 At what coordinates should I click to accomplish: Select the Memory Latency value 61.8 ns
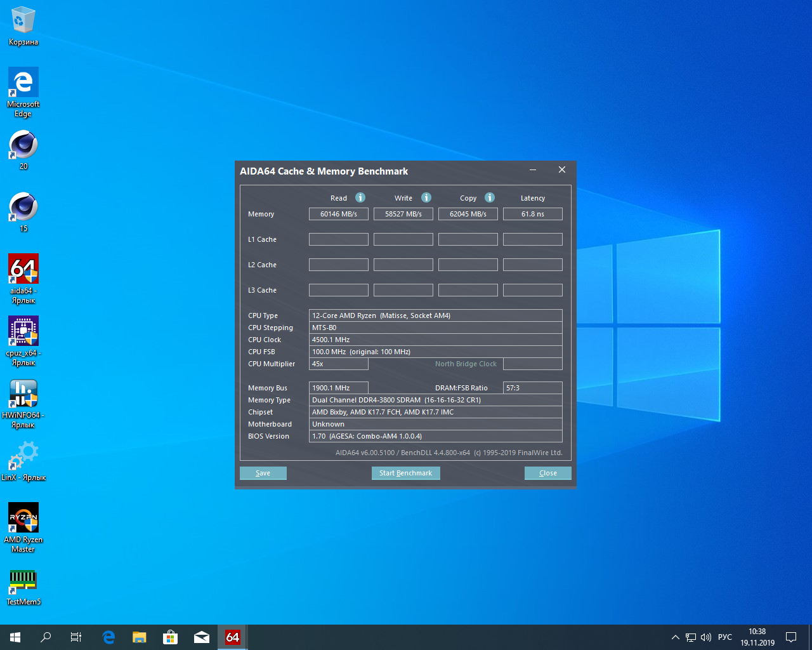tap(533, 214)
